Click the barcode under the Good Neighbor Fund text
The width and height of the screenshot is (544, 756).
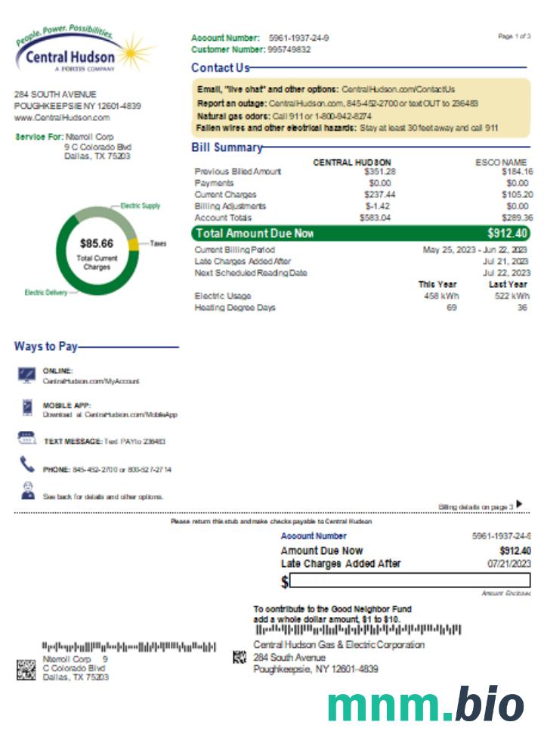tap(357, 630)
